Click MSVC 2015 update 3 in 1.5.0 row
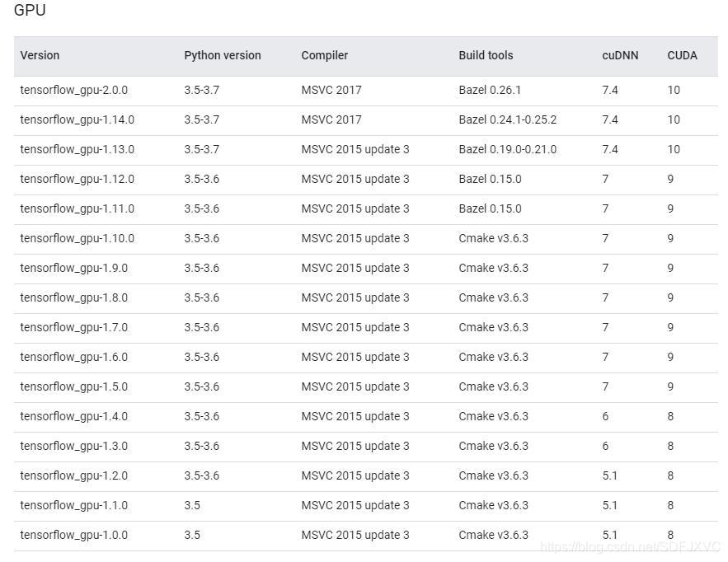728x562 pixels. pyautogui.click(x=355, y=387)
